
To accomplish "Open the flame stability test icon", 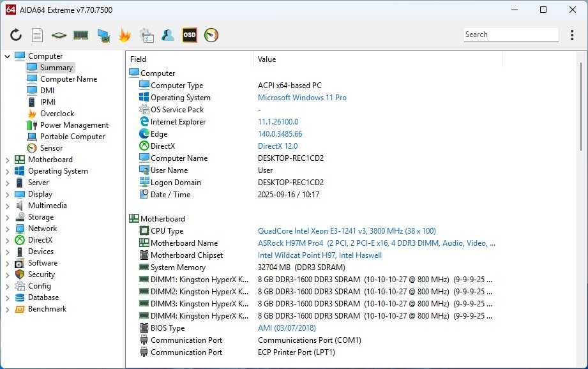I will [124, 35].
